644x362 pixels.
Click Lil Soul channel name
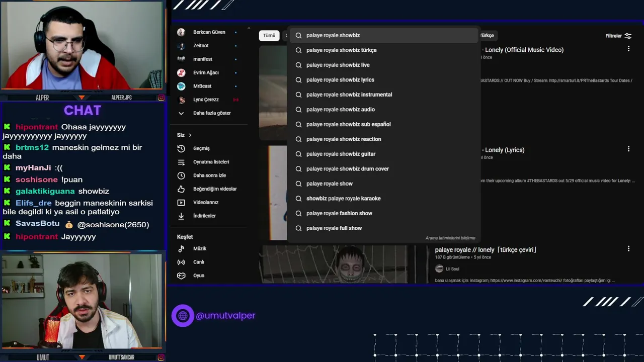(x=452, y=269)
